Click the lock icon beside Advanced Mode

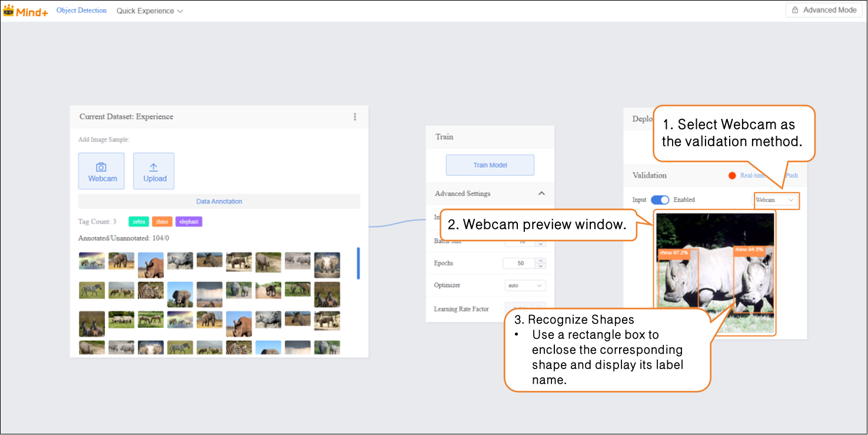point(795,10)
